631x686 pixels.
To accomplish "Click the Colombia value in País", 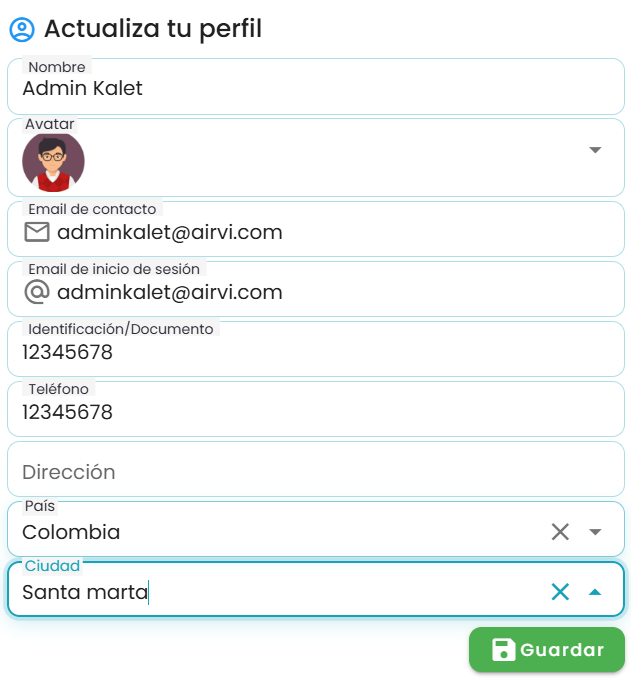I will pyautogui.click(x=71, y=532).
